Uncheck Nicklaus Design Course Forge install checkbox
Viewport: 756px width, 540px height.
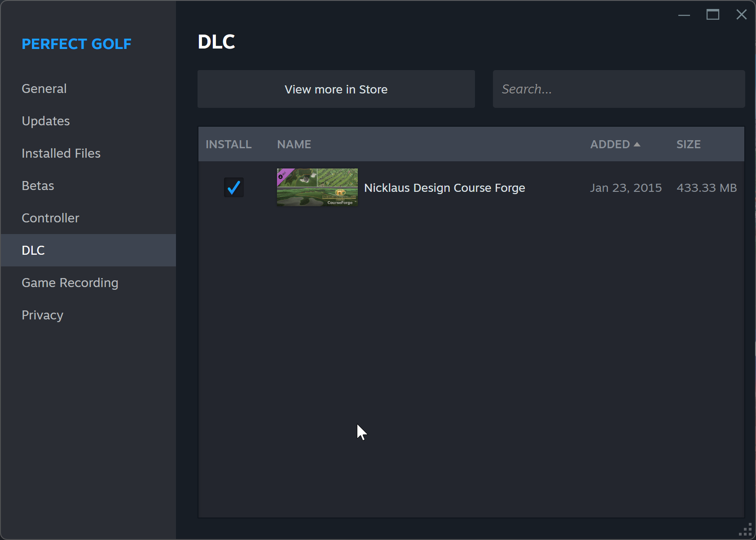233,187
